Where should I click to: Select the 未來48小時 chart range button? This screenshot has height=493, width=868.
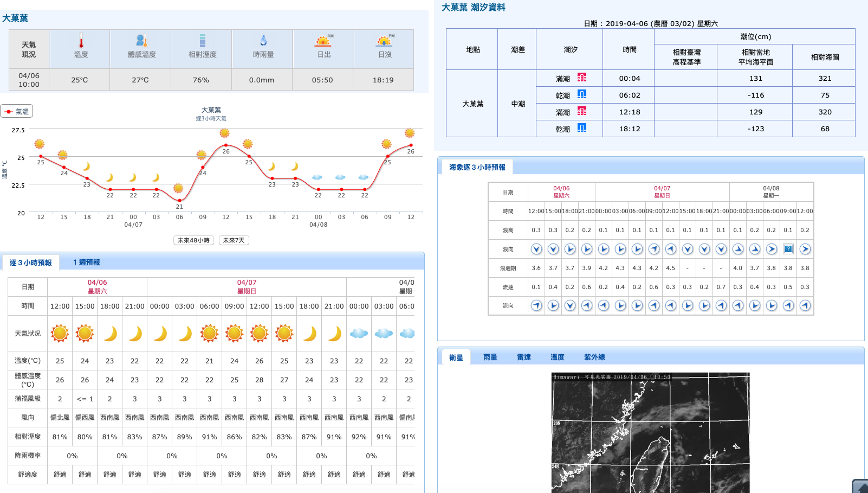tap(193, 240)
